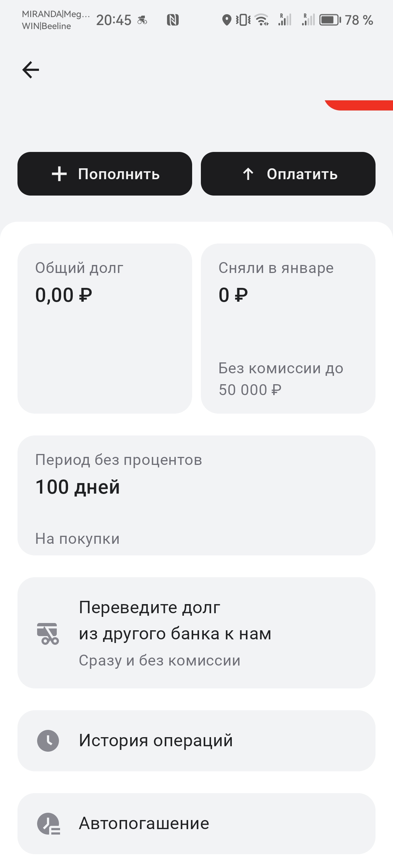This screenshot has height=868, width=393.
Task: Tap the Wi-Fi icon in status bar
Action: (x=262, y=20)
